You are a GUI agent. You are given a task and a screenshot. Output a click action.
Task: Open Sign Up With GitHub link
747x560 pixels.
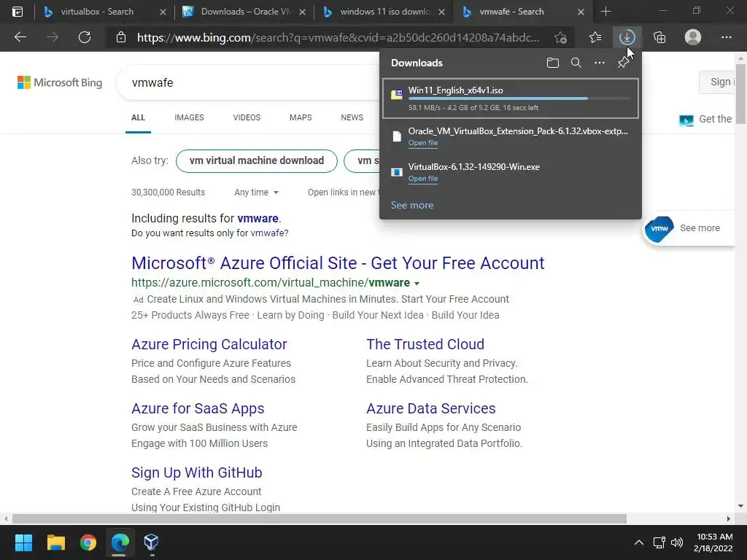(x=197, y=472)
